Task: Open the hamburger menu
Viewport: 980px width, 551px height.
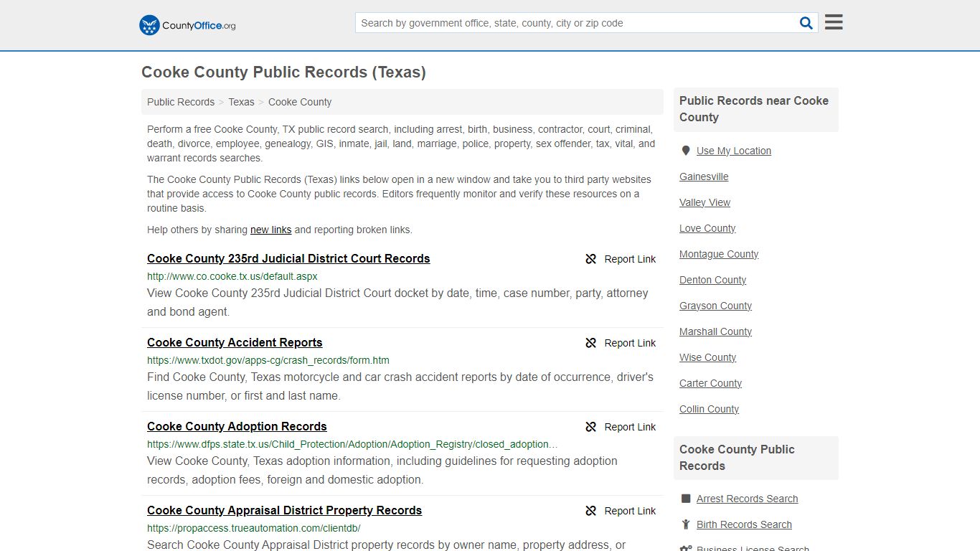Action: tap(834, 22)
